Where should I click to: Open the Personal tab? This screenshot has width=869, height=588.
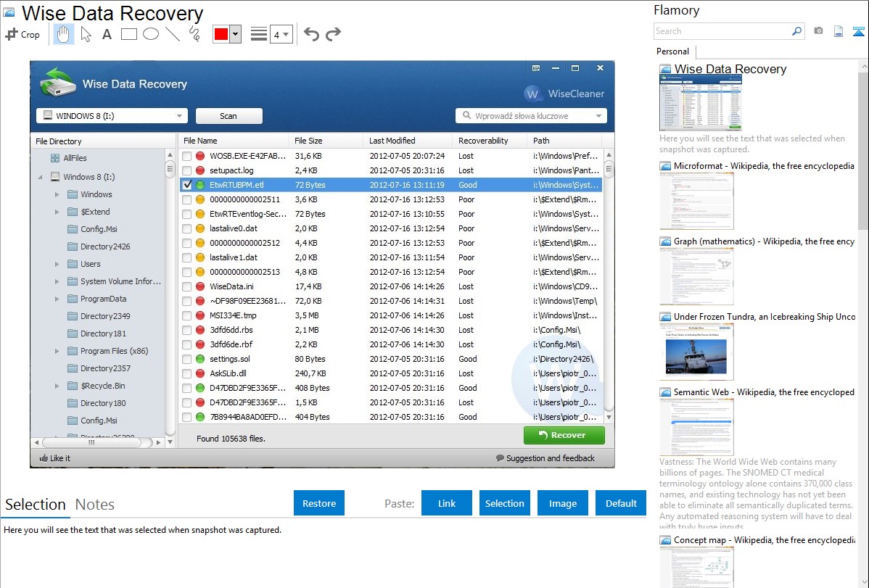click(672, 51)
